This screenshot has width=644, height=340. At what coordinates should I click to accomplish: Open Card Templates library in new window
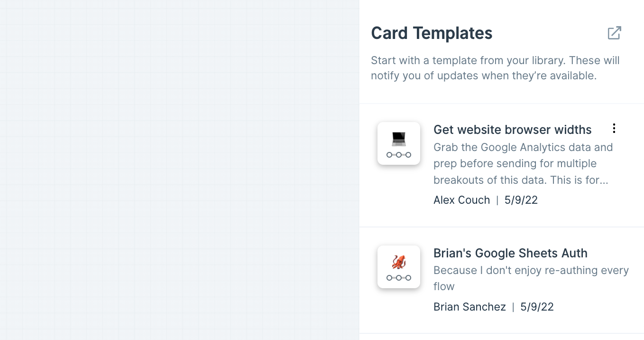614,33
